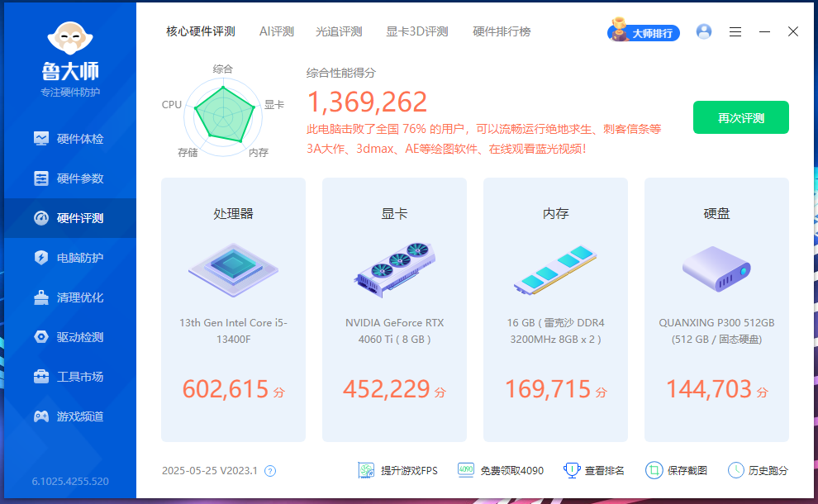Screen dimensions: 818x504
Task: Open the hamburger main menu
Action: click(x=735, y=32)
